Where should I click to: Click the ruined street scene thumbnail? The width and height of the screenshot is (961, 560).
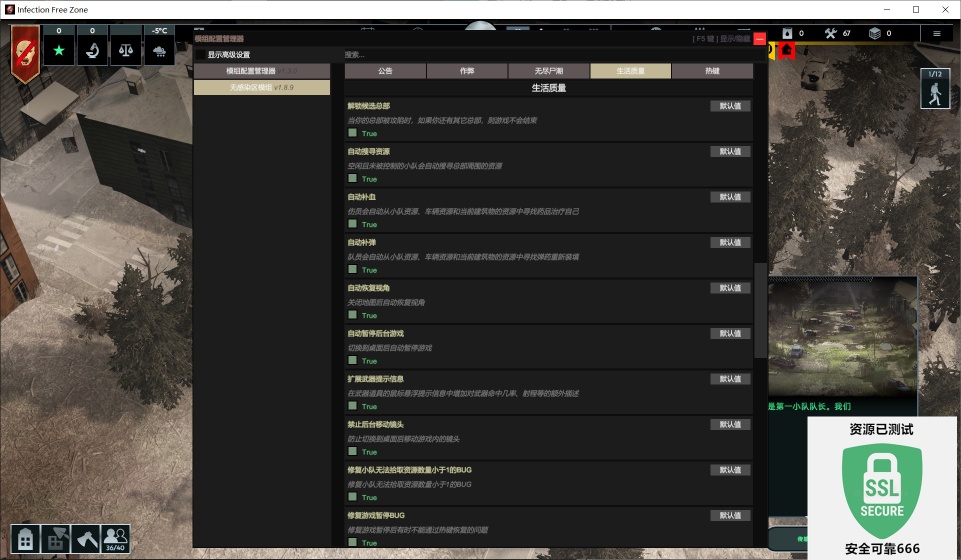point(843,337)
